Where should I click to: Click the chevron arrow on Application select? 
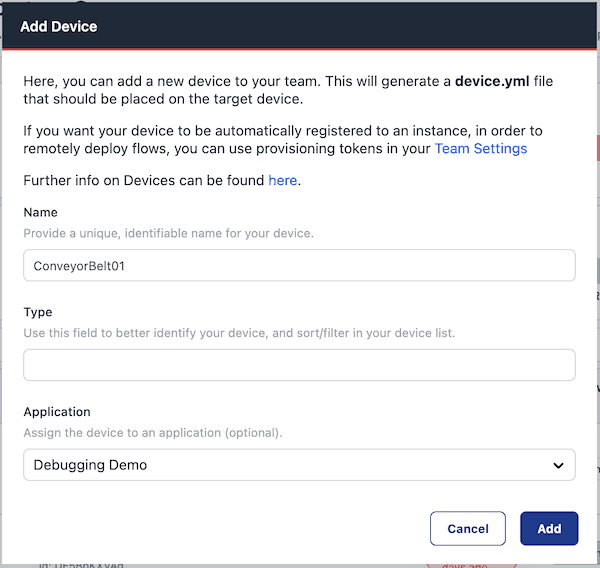(x=558, y=465)
